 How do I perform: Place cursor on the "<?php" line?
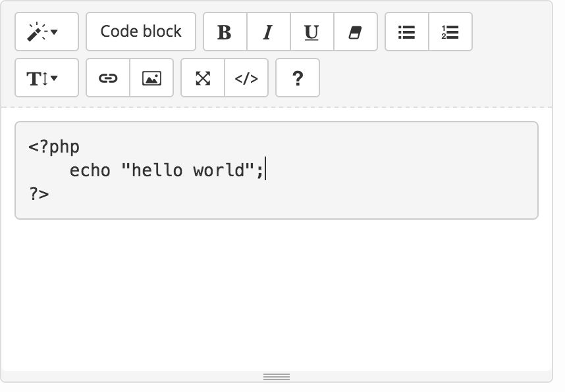tap(54, 147)
